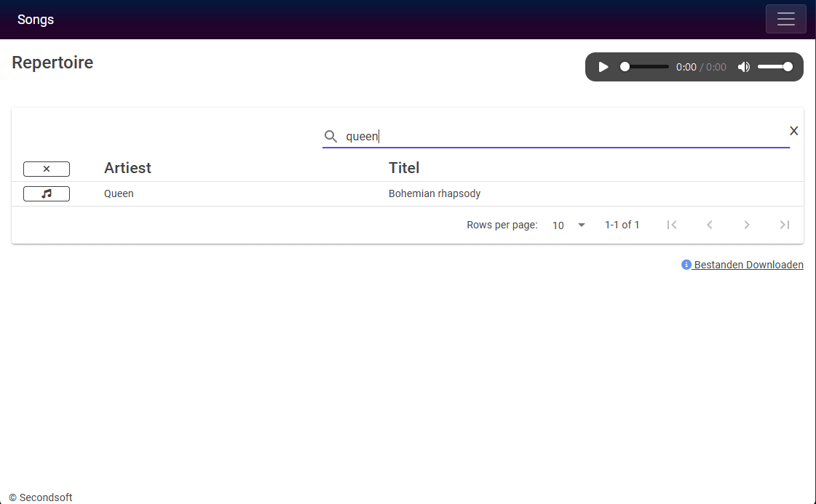Go to the last page
This screenshot has height=504, width=816.
[x=784, y=225]
